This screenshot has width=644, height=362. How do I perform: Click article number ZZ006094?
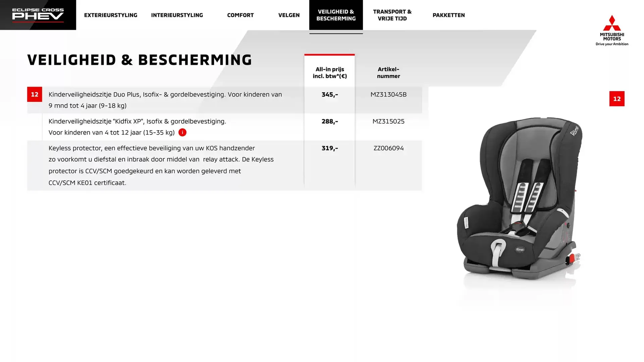(x=388, y=148)
